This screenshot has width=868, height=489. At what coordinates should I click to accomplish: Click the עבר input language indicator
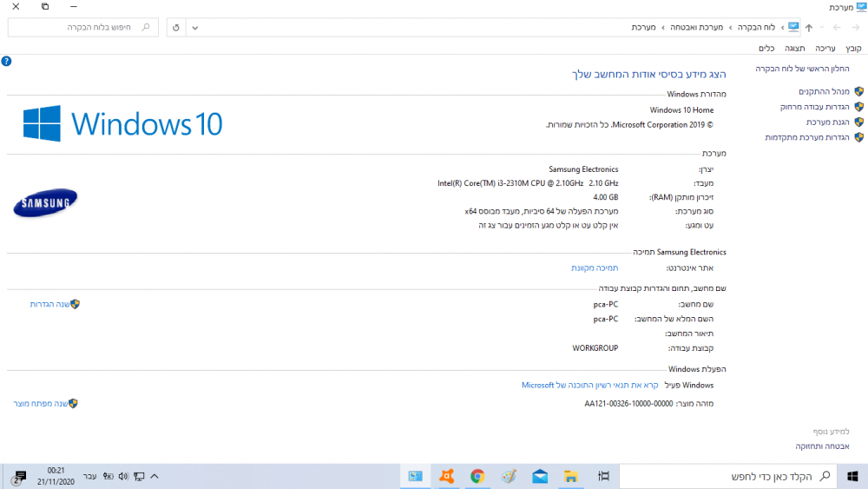(x=89, y=476)
